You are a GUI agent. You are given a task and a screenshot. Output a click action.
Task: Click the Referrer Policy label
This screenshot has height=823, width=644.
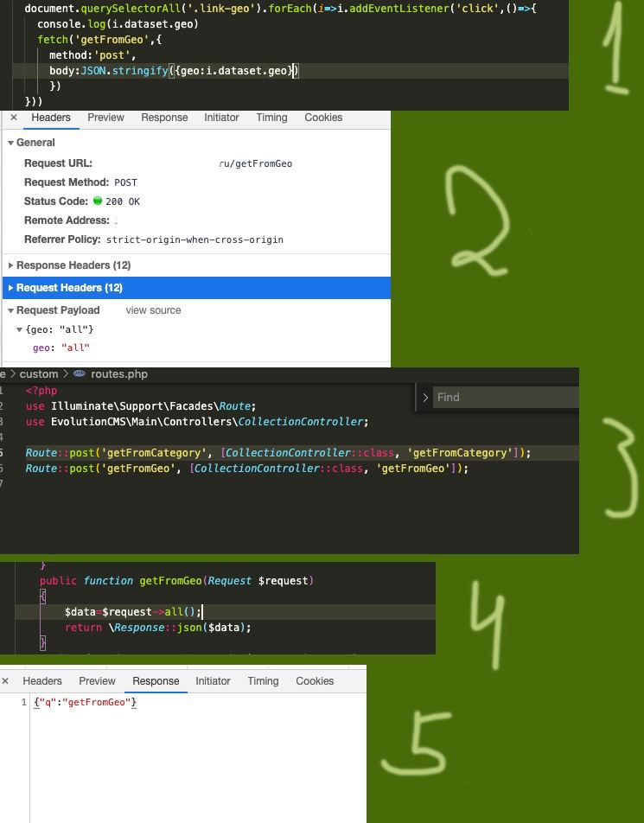62,239
